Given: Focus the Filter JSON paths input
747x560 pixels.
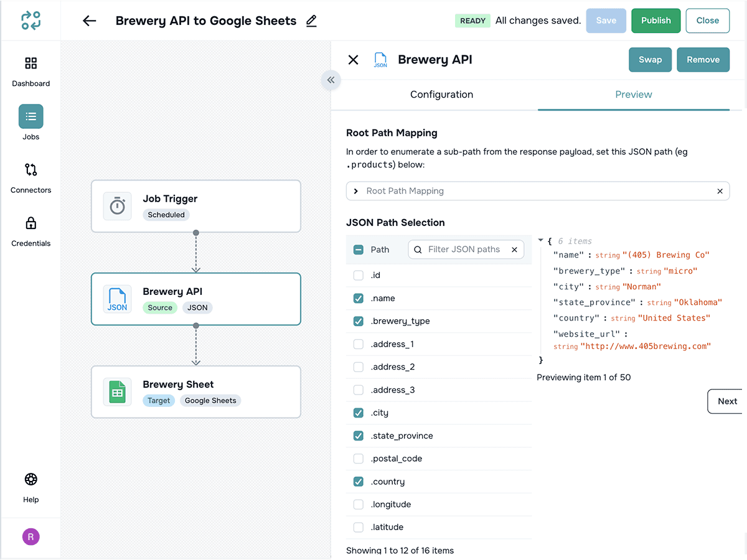Looking at the screenshot, I should click(x=466, y=250).
